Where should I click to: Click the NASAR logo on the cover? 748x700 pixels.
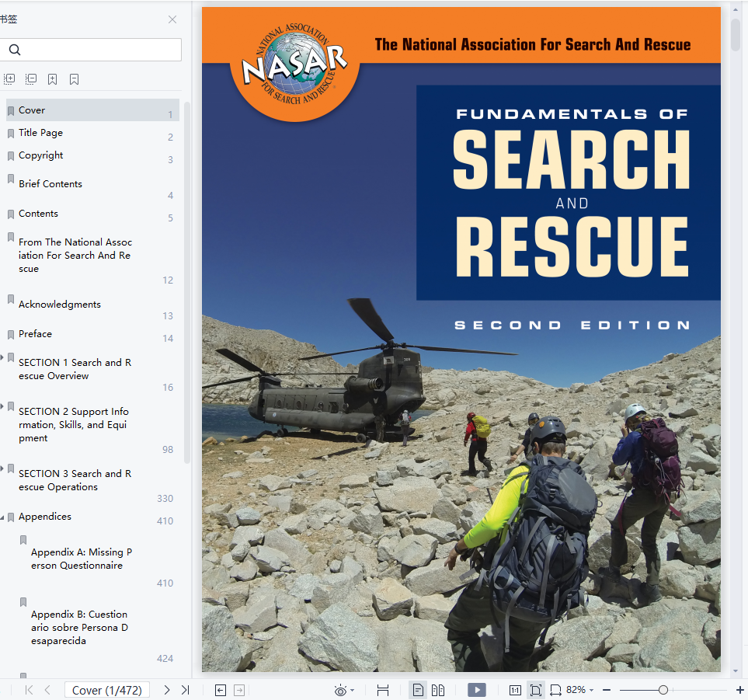tap(295, 65)
